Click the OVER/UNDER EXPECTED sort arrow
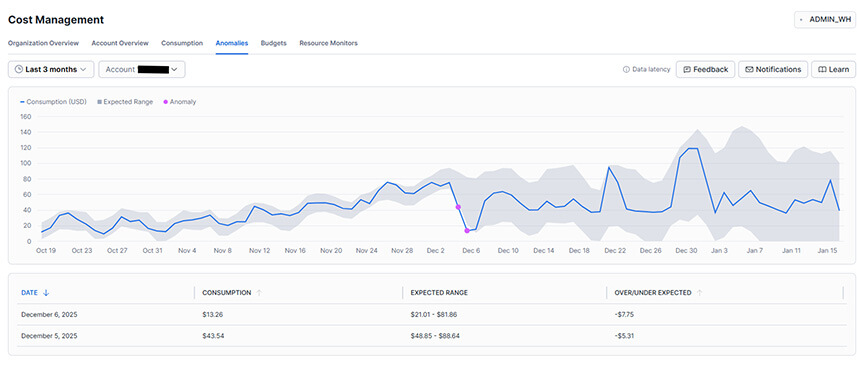This screenshot has height=368, width=857. pyautogui.click(x=699, y=293)
